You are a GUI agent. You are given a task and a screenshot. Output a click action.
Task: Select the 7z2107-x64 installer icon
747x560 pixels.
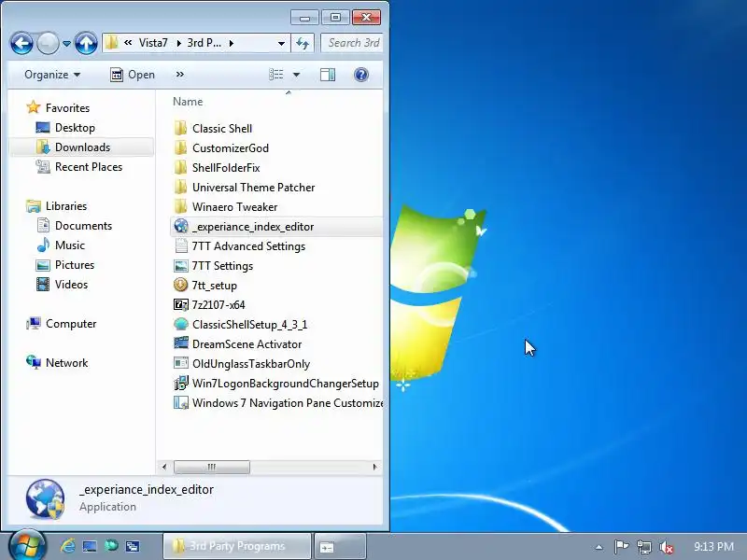pyautogui.click(x=180, y=304)
